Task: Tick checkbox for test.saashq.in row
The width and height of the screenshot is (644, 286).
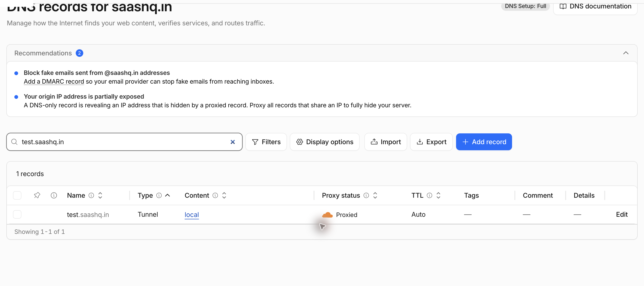Action: (x=17, y=214)
